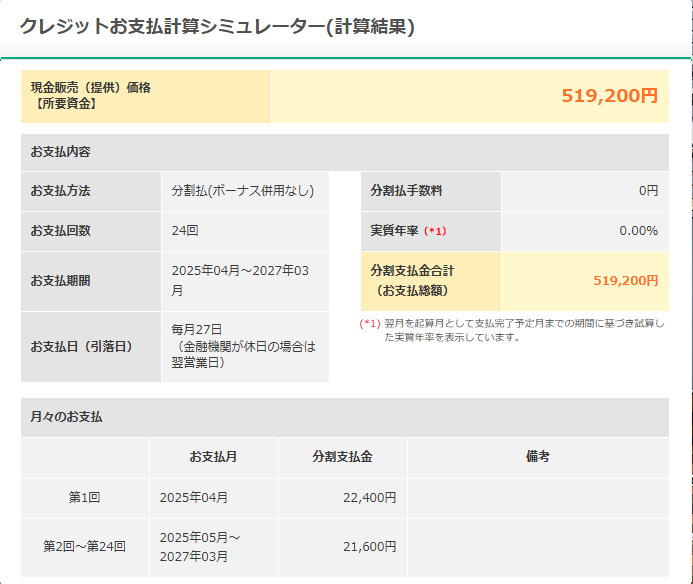Click the 519,200円 cash price amount
This screenshot has width=693, height=584.
(x=609, y=96)
